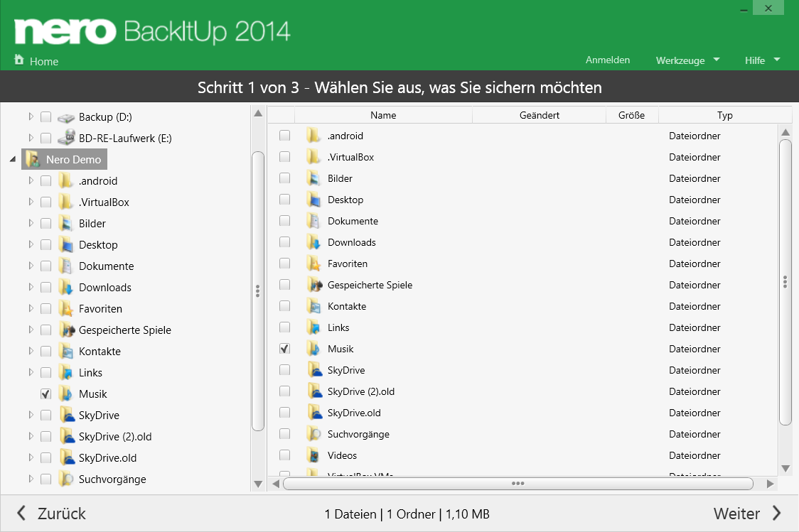Viewport: 799px width, 532px height.
Task: Check the Dokumente checkbox in the file list
Action: 285,221
